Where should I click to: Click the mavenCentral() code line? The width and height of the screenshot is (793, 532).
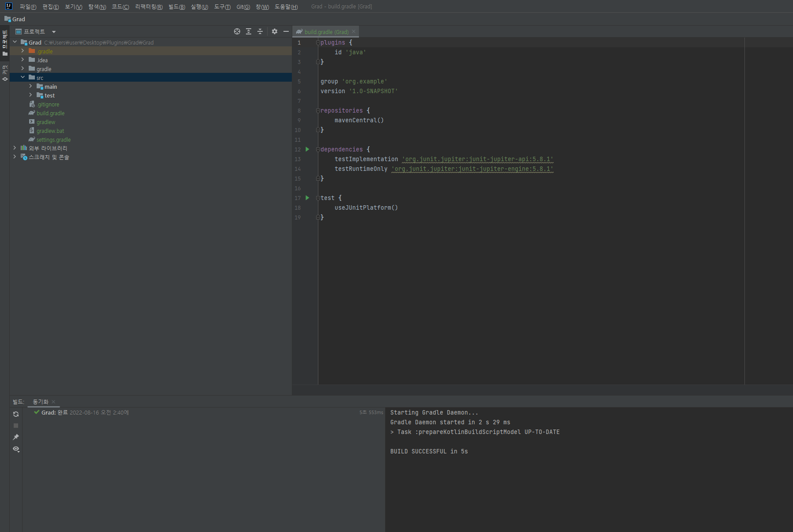(359, 120)
